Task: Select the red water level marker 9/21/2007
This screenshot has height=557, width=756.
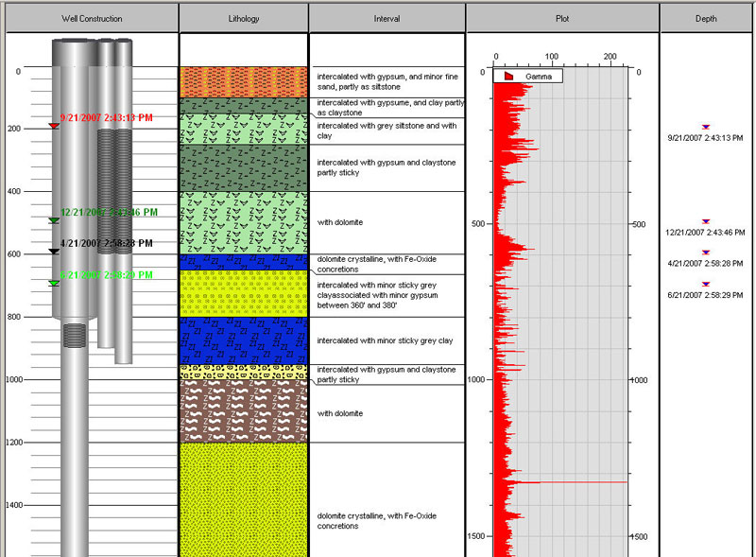Action: click(54, 126)
